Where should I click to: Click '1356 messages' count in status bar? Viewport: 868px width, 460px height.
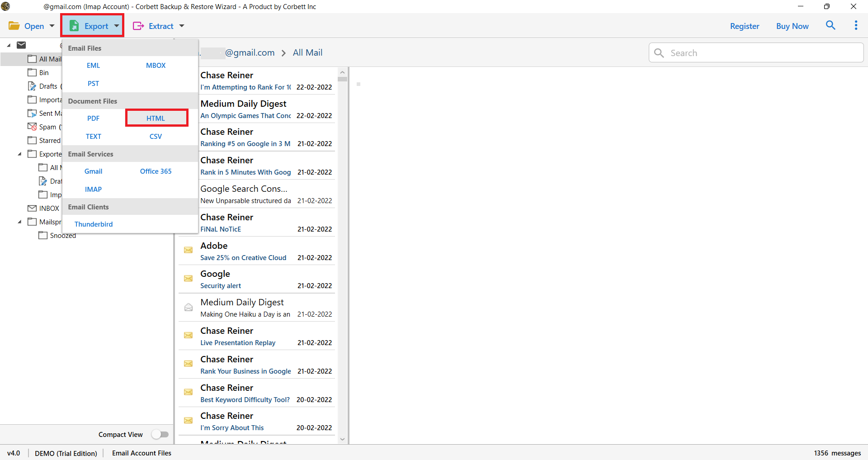tap(837, 453)
